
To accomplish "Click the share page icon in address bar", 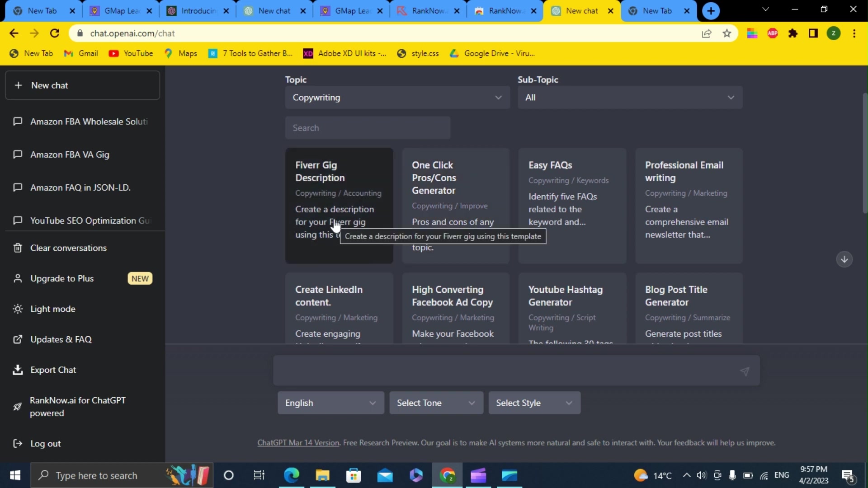I will [706, 33].
